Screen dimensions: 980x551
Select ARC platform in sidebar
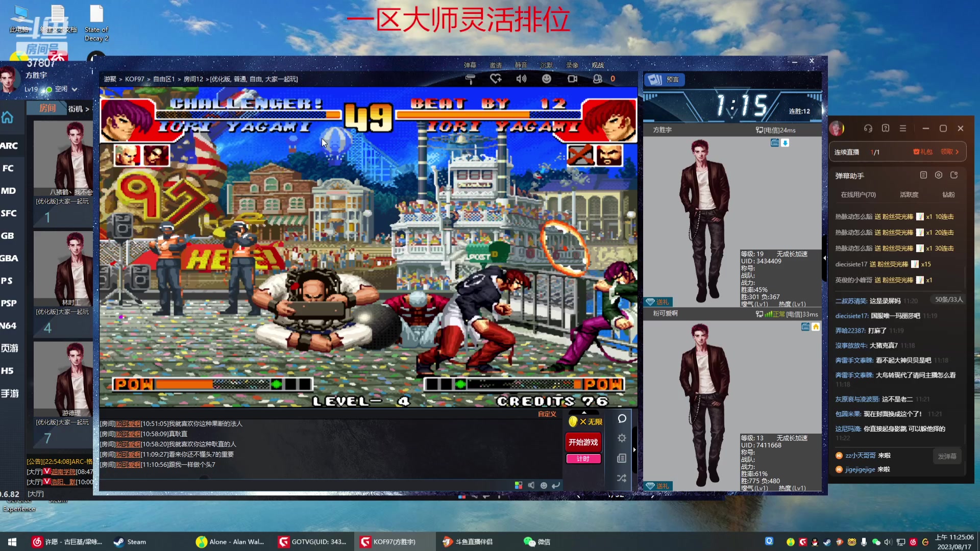(9, 146)
